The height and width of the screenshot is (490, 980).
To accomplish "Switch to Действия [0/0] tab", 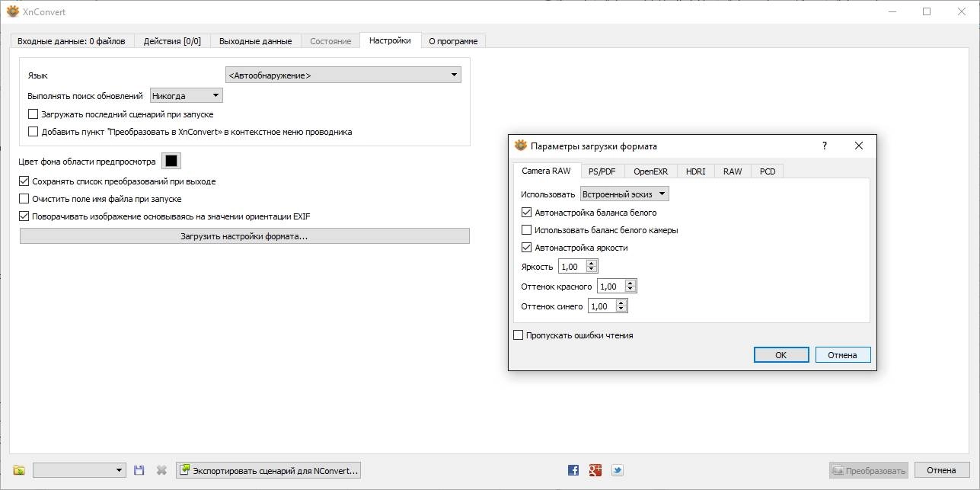I will 173,41.
